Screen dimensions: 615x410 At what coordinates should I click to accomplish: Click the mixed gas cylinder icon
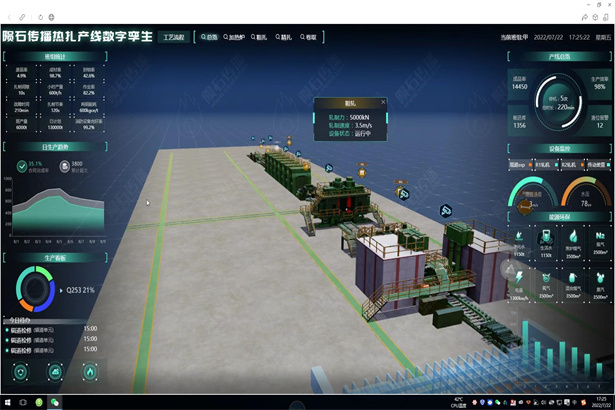(573, 278)
